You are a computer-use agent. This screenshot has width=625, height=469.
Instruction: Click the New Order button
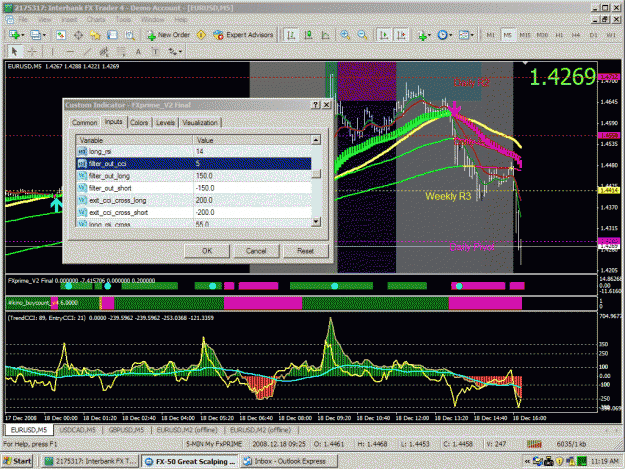click(168, 35)
